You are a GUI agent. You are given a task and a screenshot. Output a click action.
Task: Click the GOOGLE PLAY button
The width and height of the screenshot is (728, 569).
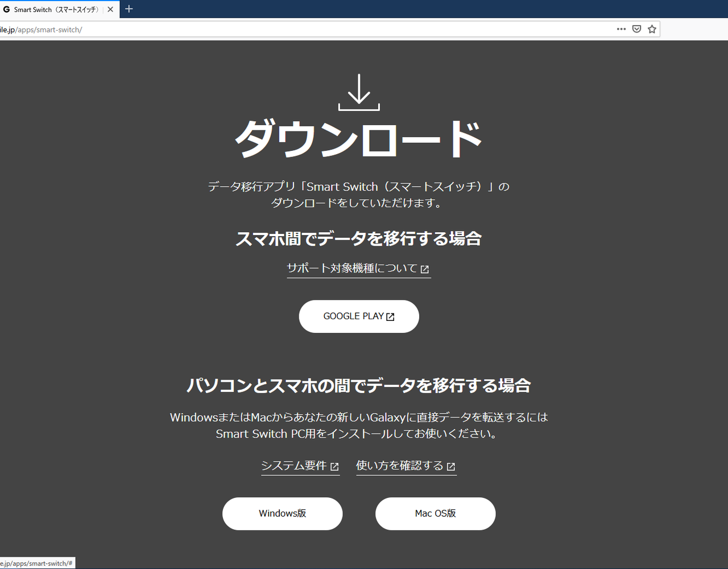point(359,316)
